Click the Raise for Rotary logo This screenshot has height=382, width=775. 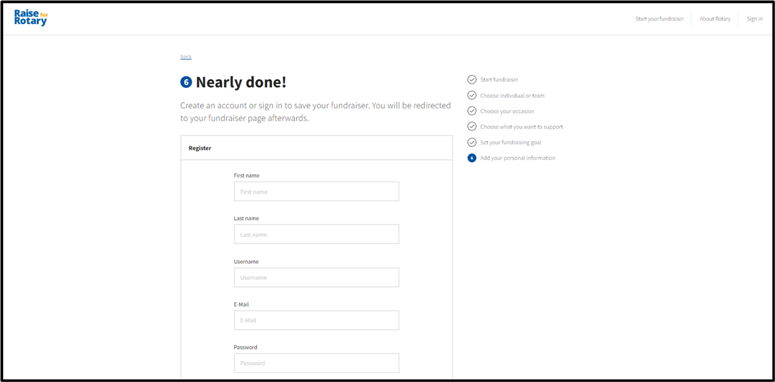(31, 18)
